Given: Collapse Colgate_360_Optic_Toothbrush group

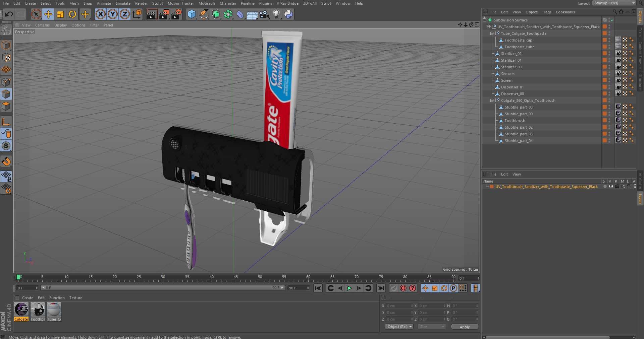Looking at the screenshot, I should tap(492, 100).
